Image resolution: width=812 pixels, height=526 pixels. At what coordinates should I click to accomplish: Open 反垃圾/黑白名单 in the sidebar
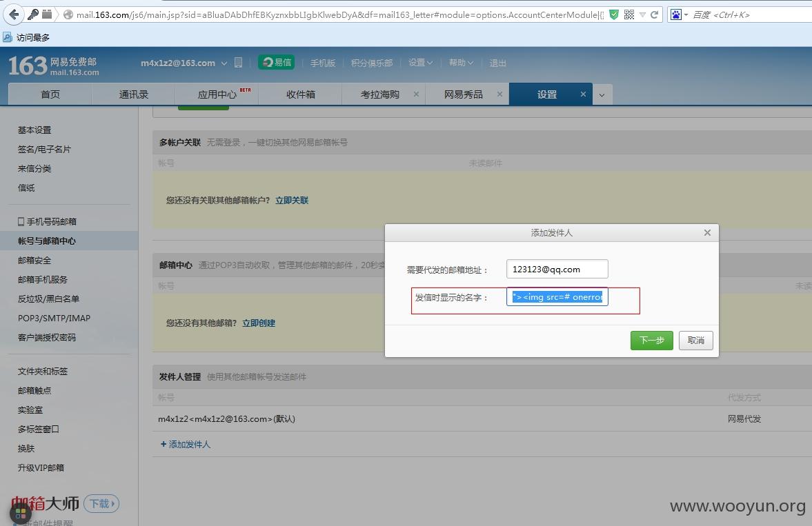click(x=49, y=299)
